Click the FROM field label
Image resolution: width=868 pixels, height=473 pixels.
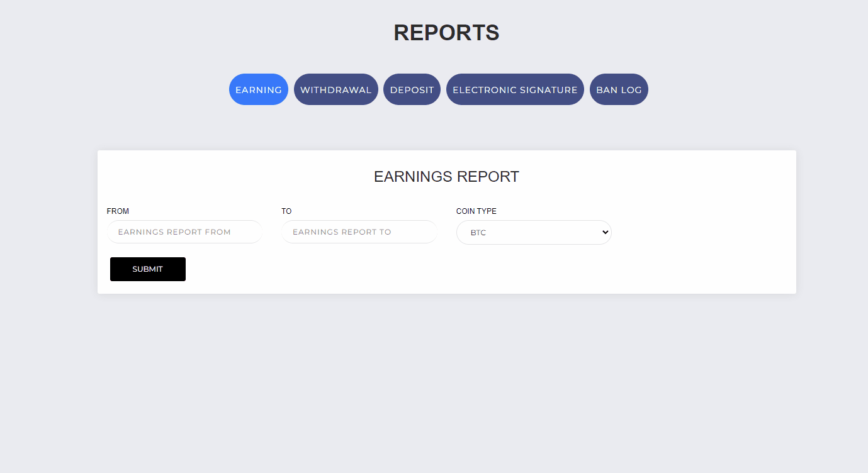[118, 211]
